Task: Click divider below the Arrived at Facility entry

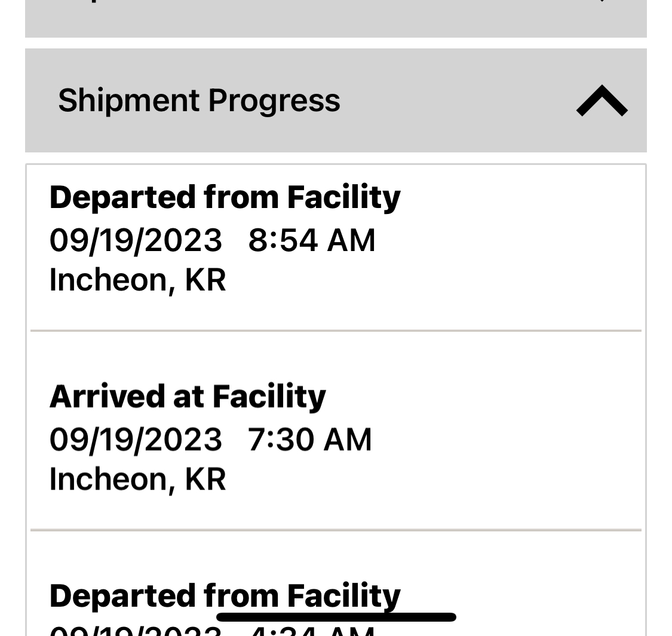Action: [x=336, y=530]
